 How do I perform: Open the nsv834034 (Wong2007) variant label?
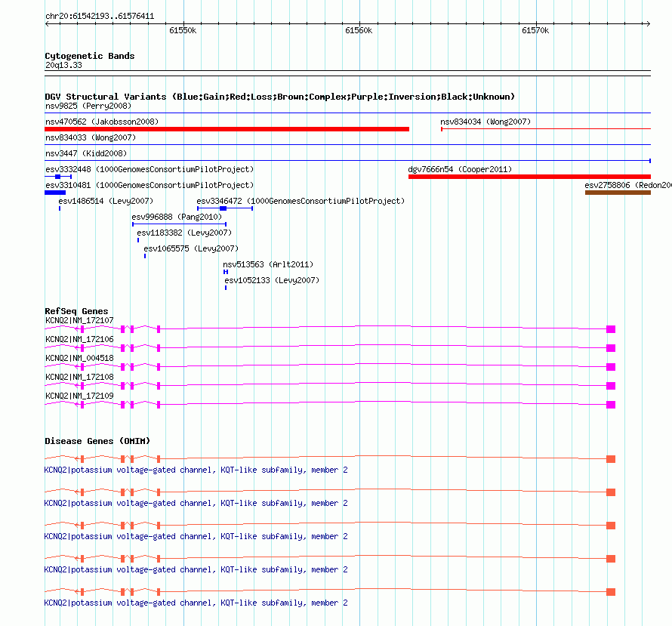tap(486, 122)
